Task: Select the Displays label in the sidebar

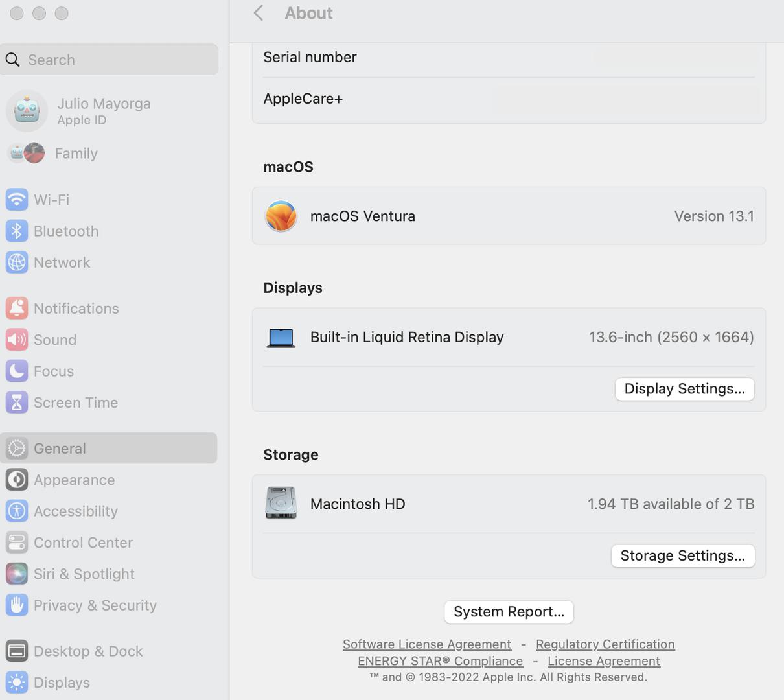Action: click(x=62, y=682)
